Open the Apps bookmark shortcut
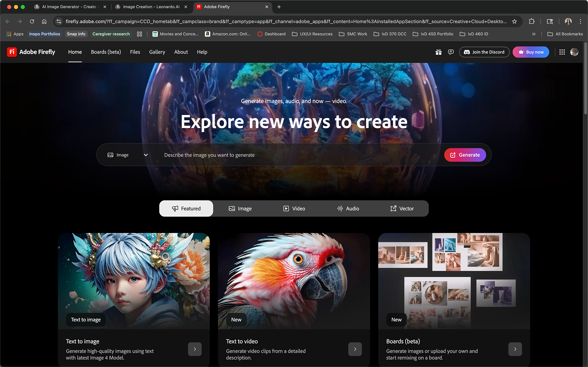Viewport: 588px width, 367px height. tap(15, 34)
